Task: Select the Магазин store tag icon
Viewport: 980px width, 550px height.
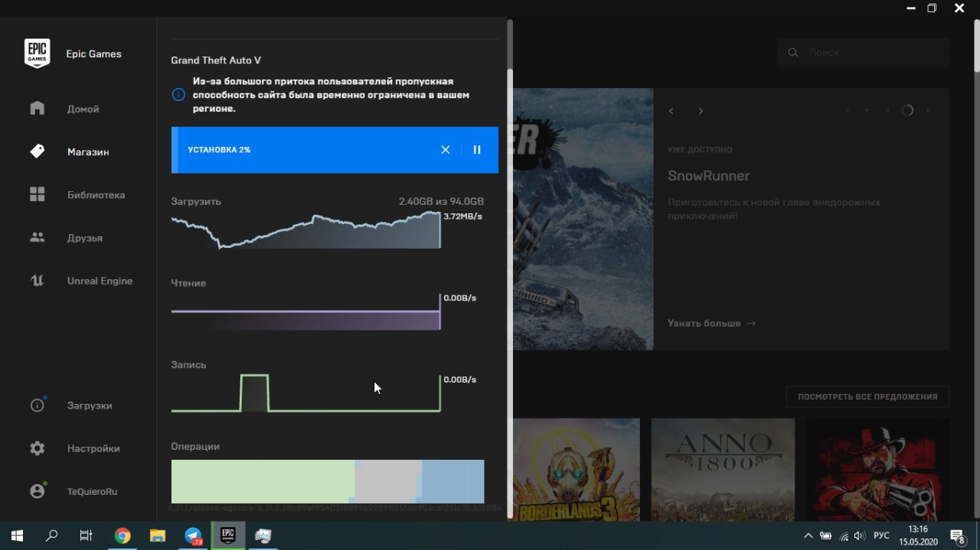Action: click(37, 151)
